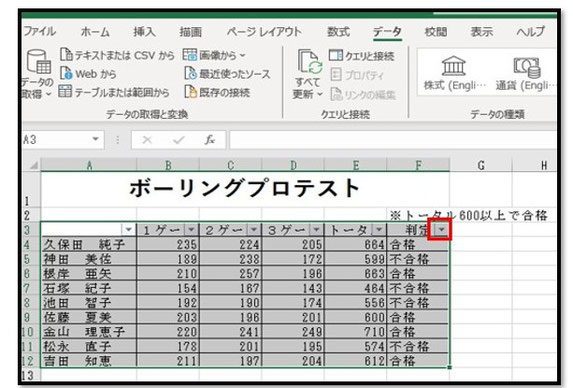Open the 判定 column filter dropdown
Image resolution: width=573 pixels, height=388 pixels.
click(x=442, y=229)
